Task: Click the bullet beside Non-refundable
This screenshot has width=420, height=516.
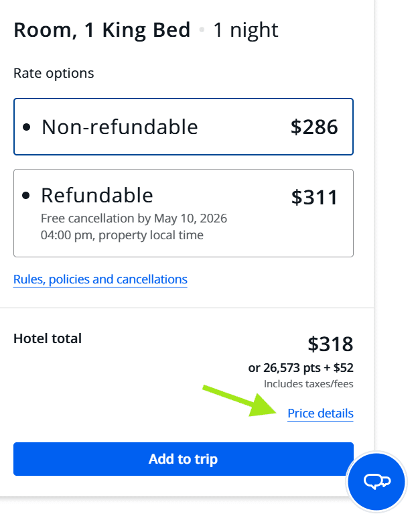Action: point(26,127)
